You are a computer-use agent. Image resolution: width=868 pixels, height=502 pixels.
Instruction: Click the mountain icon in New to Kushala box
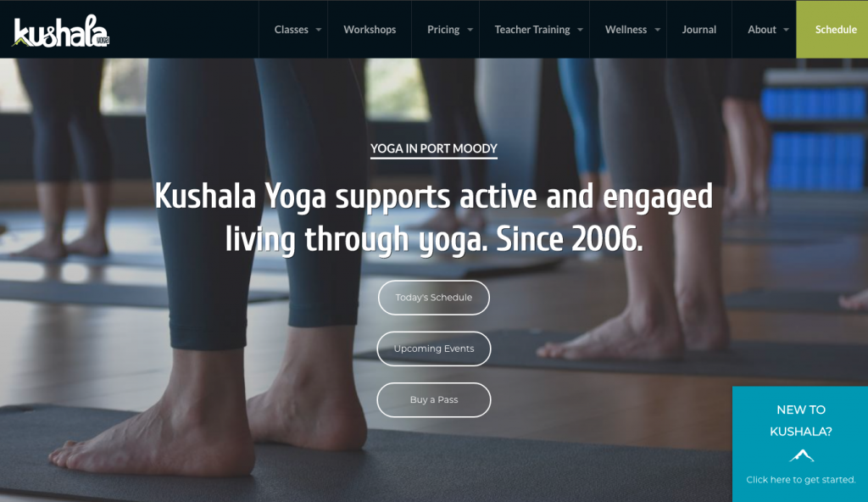tap(801, 456)
